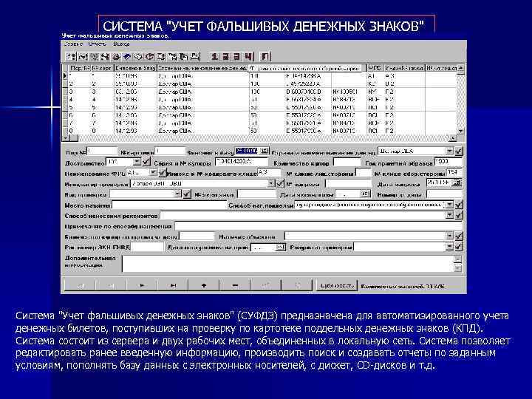
Task: Expand the Способ нанесения реквизитов dropdown
Action: click(449, 215)
